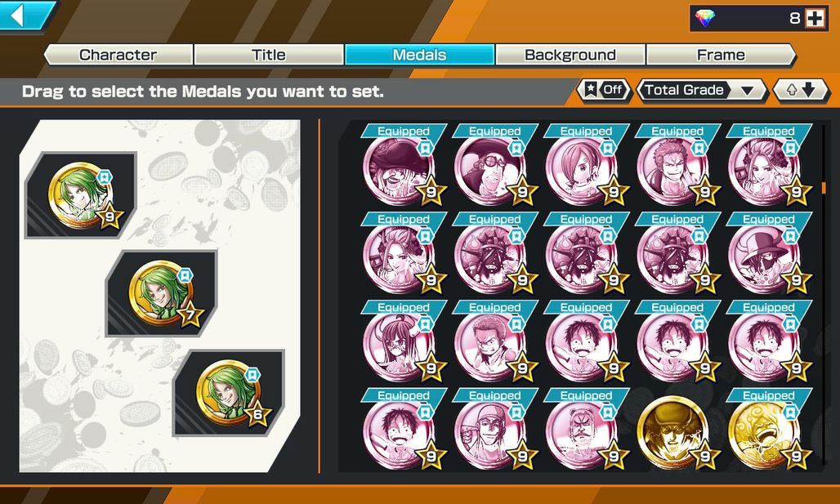Tap the grade 7 green-haired medal slot
Viewport: 840px width, 504px height.
click(161, 293)
